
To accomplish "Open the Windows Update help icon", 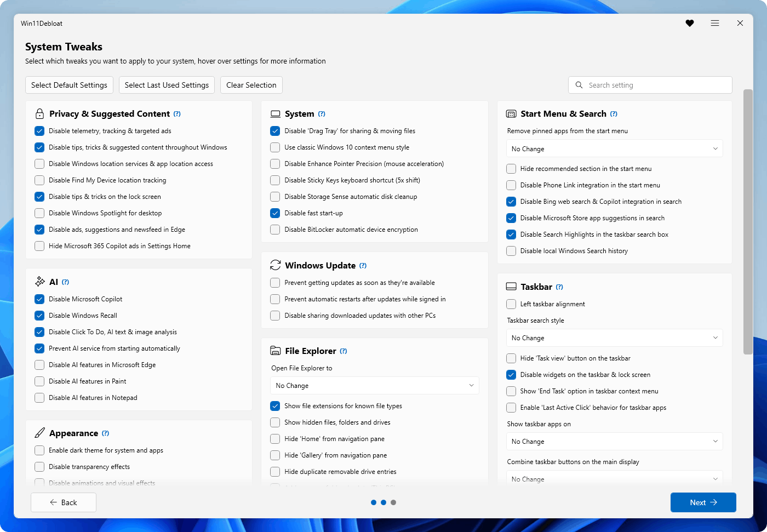I will (363, 265).
